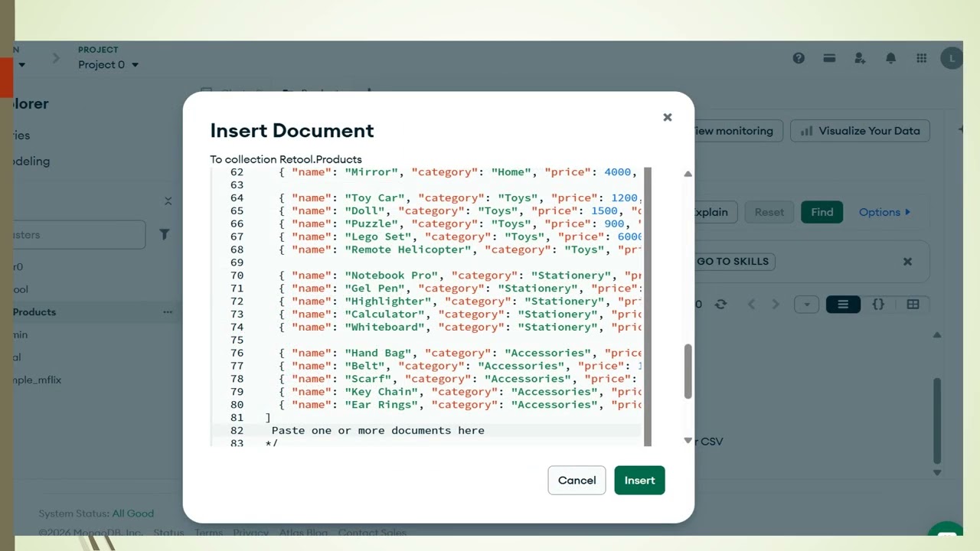Dismiss the skills banner with X

pyautogui.click(x=907, y=262)
